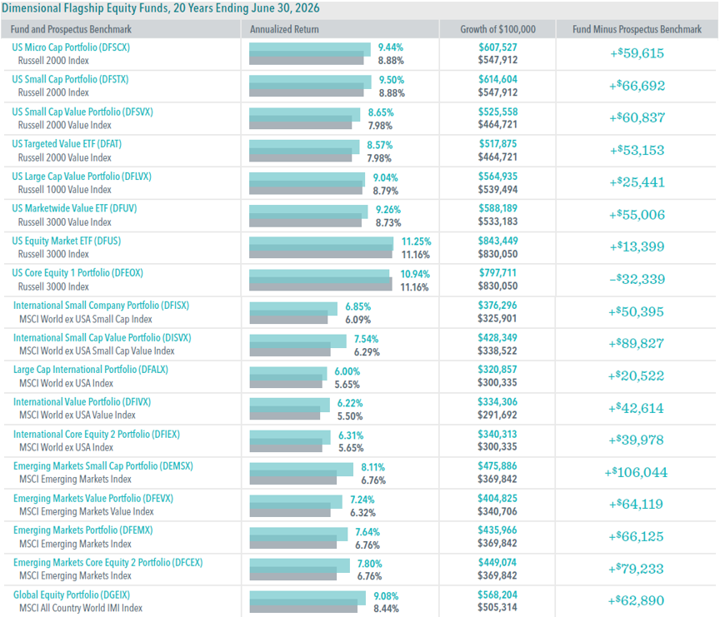Click the +$106,044 difference value
This screenshot has width=720, height=617.
636,472
